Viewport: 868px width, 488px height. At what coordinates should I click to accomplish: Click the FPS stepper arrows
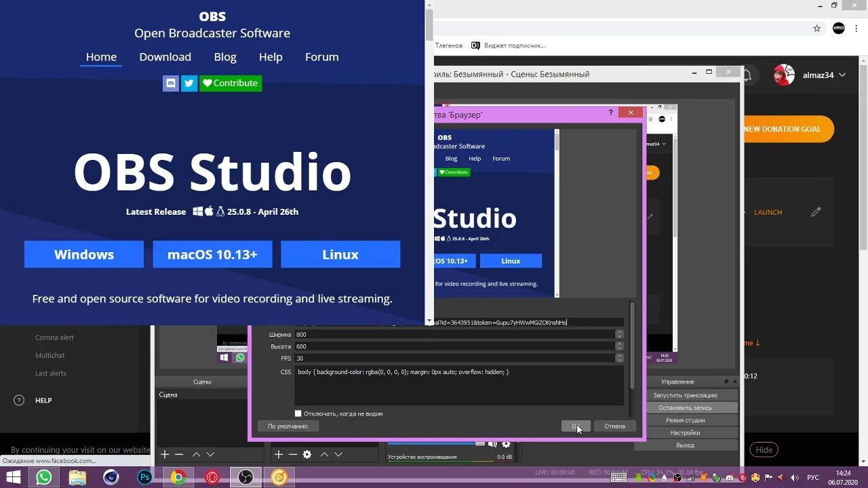click(619, 359)
